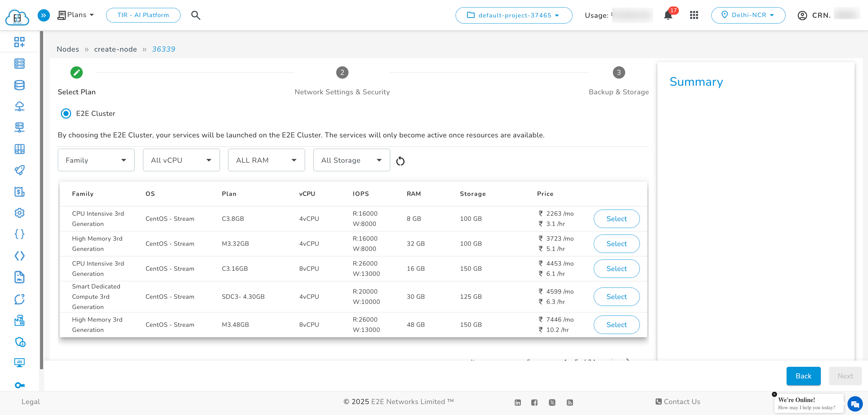This screenshot has width=868, height=415.
Task: Click the Nodes breadcrumb
Action: pos(68,49)
